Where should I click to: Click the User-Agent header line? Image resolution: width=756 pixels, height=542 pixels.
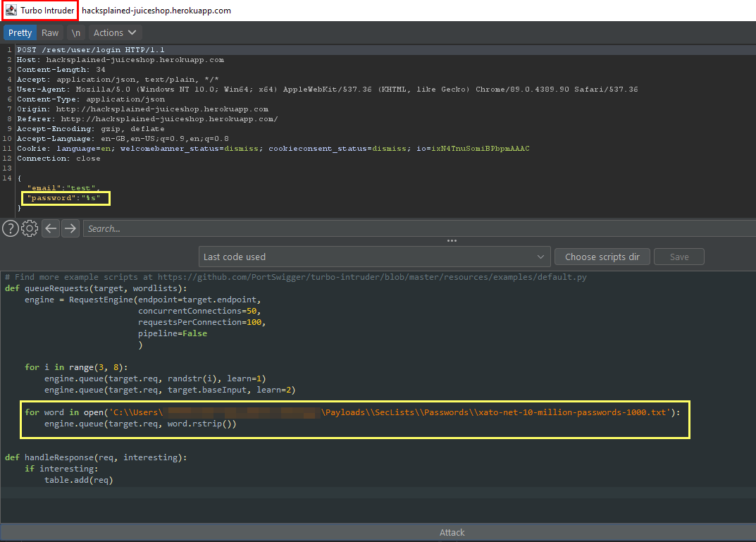point(328,90)
